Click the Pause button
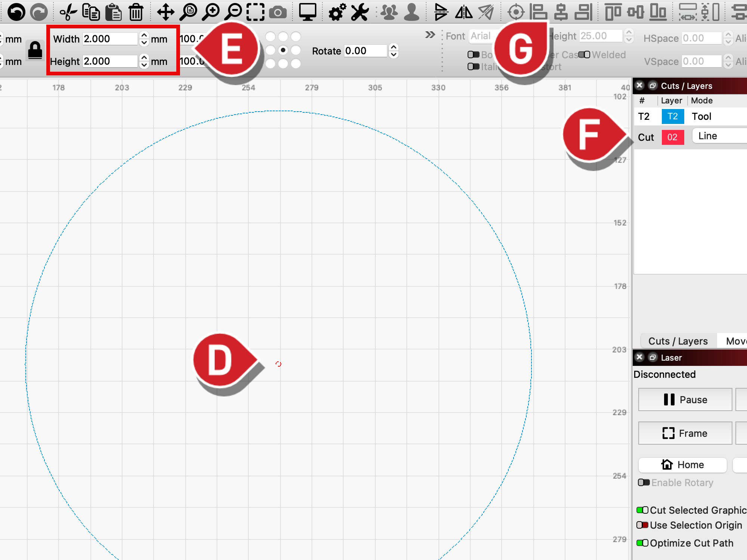 685,399
